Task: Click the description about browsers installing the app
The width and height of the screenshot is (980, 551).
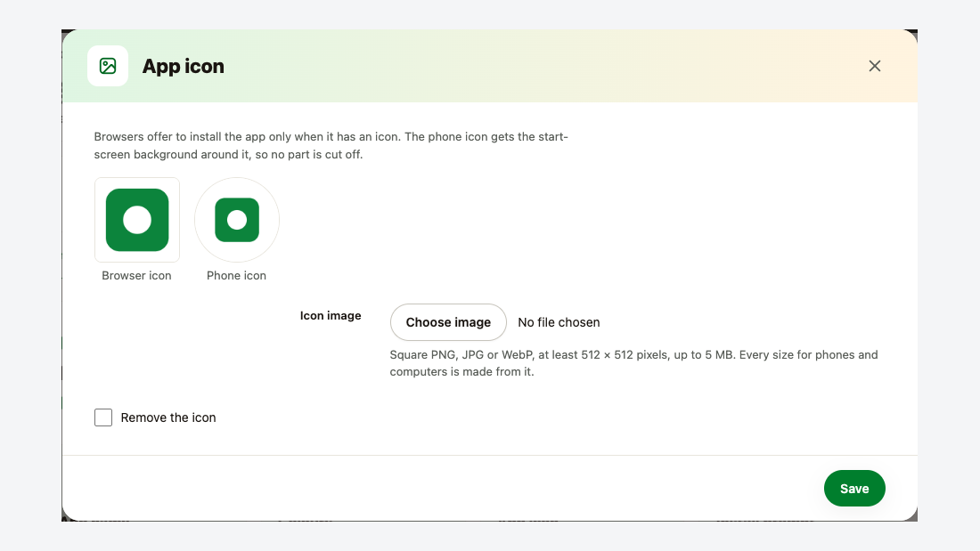Action: (x=331, y=146)
